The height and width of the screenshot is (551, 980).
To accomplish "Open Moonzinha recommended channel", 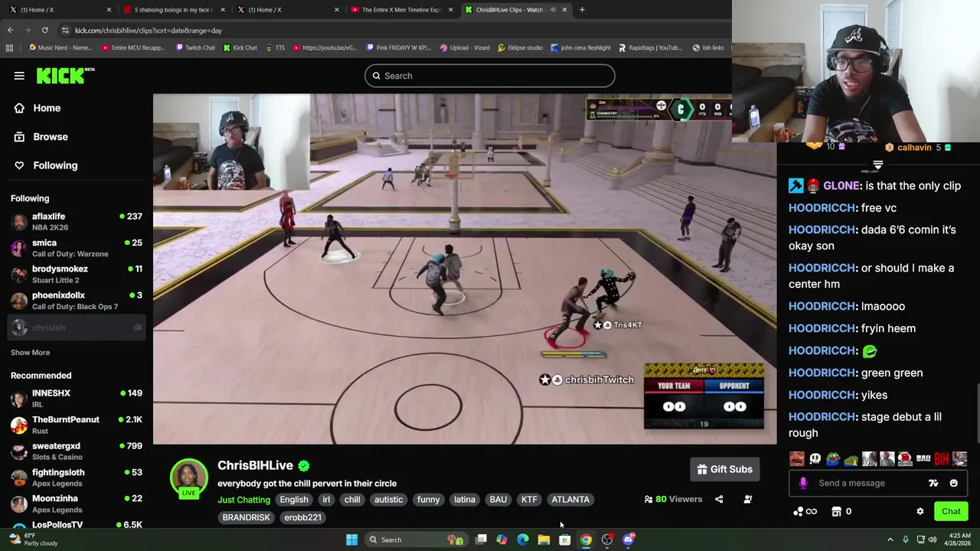I will tap(77, 504).
